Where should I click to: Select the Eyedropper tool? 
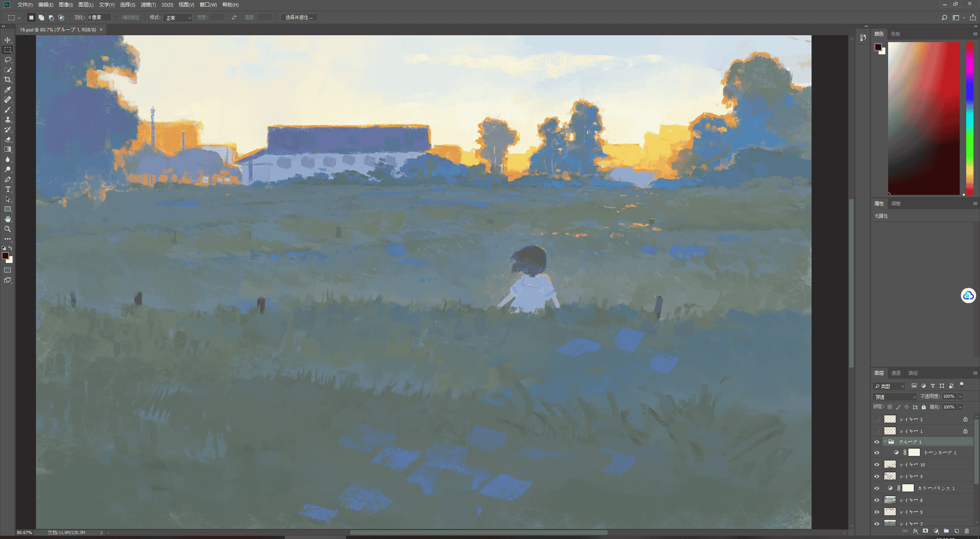point(8,90)
